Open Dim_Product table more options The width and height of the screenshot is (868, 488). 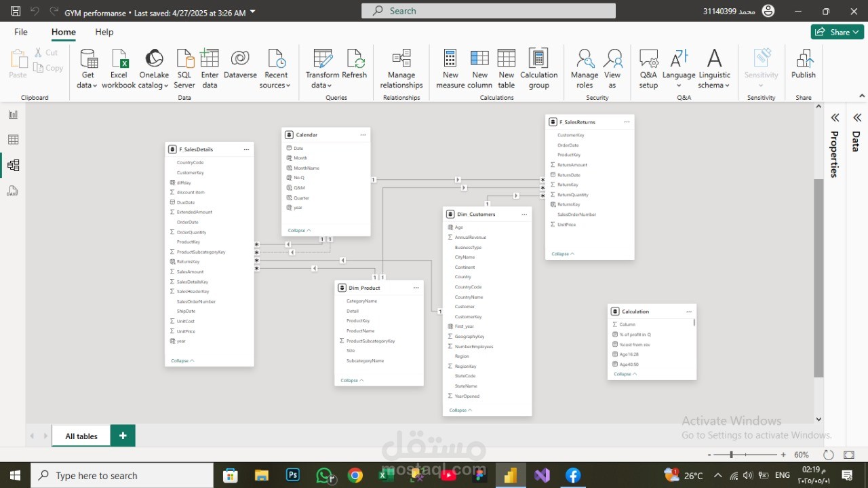[416, 288]
